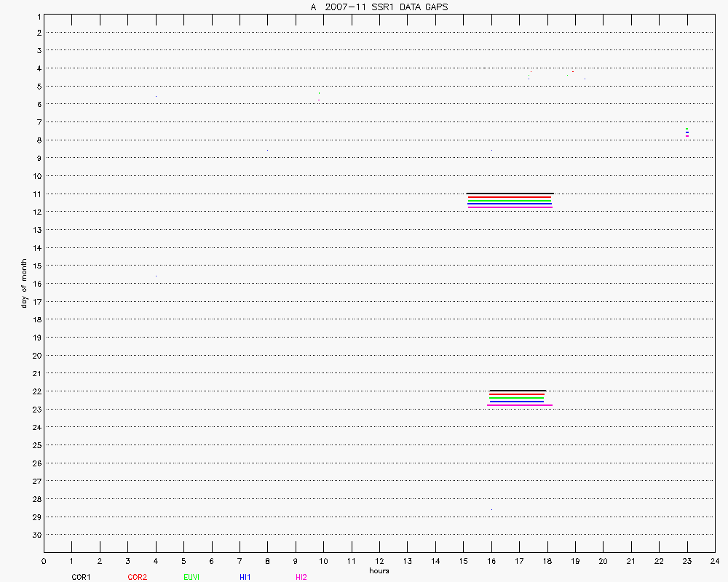
Task: Click the small gap marker cluster at hour 23
Action: click(x=687, y=132)
